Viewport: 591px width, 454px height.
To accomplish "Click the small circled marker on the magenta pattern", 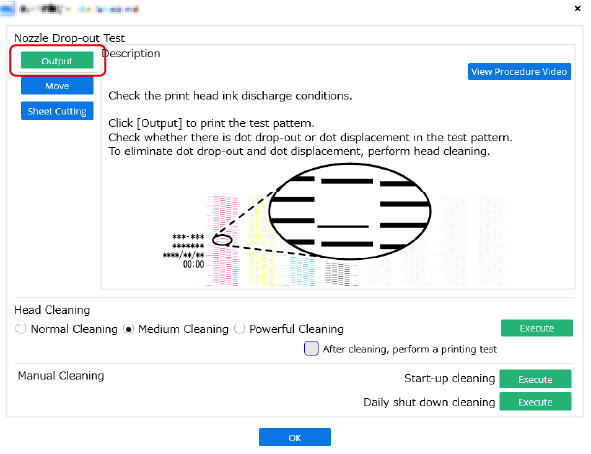I will 222,240.
